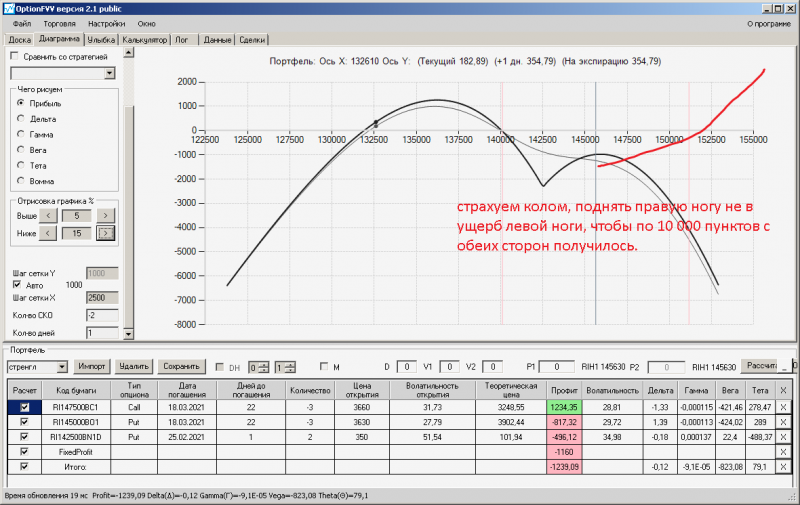
Task: Click the Удалить button
Action: [134, 366]
